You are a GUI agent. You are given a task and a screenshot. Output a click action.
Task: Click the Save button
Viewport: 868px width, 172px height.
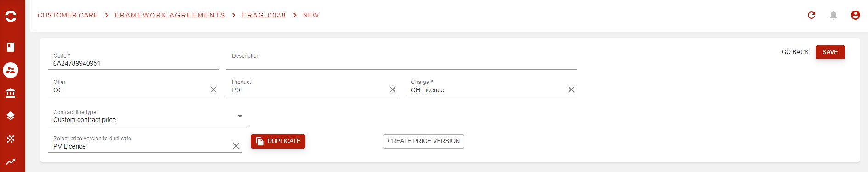[830, 52]
